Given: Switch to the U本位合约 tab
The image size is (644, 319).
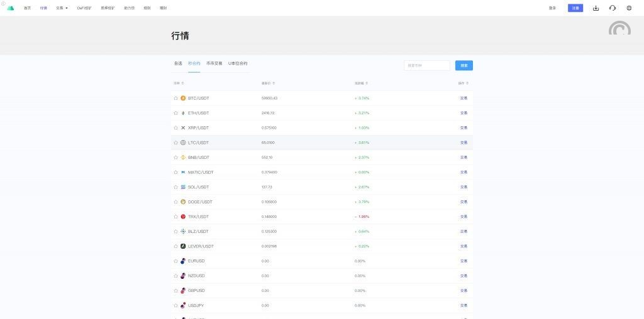Looking at the screenshot, I should (x=238, y=63).
